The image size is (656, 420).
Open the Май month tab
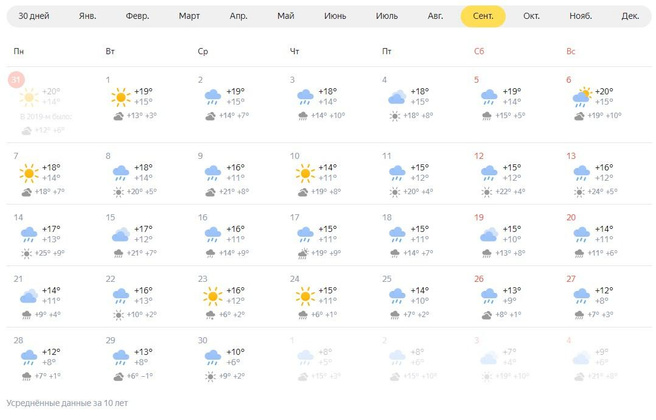286,17
